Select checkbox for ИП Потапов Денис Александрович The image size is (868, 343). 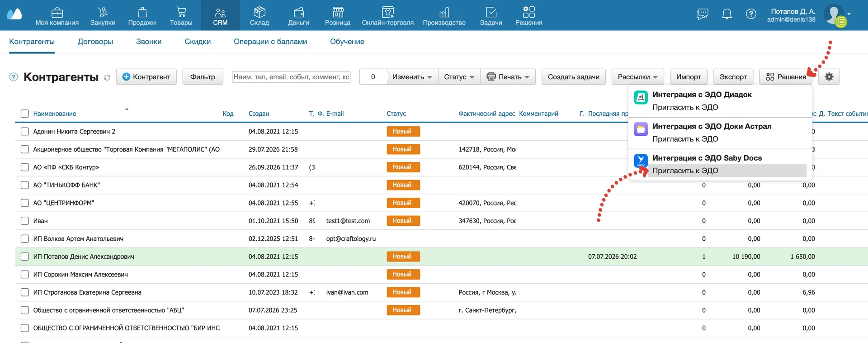[25, 257]
